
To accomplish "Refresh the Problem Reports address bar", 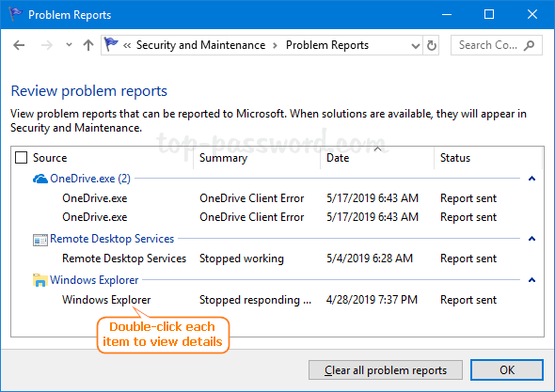I will pyautogui.click(x=431, y=45).
